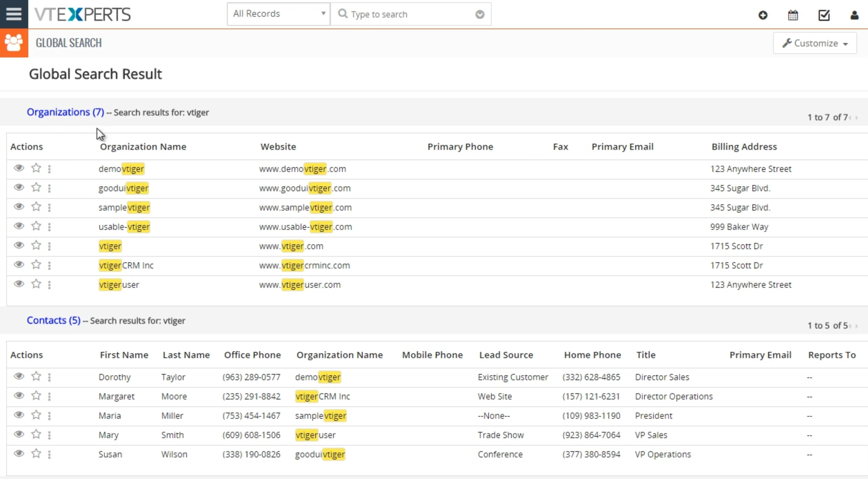Preview Maria Miller contact with eye icon

pyautogui.click(x=19, y=415)
